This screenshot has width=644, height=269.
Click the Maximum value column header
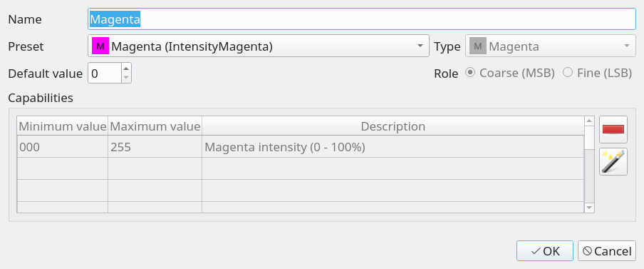[155, 126]
